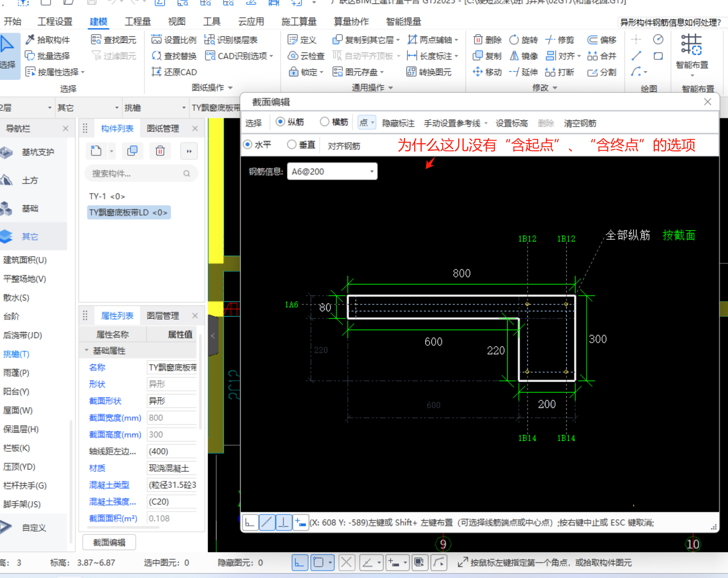Click the 延伸 extend tool
This screenshot has height=578, width=728.
523,72
